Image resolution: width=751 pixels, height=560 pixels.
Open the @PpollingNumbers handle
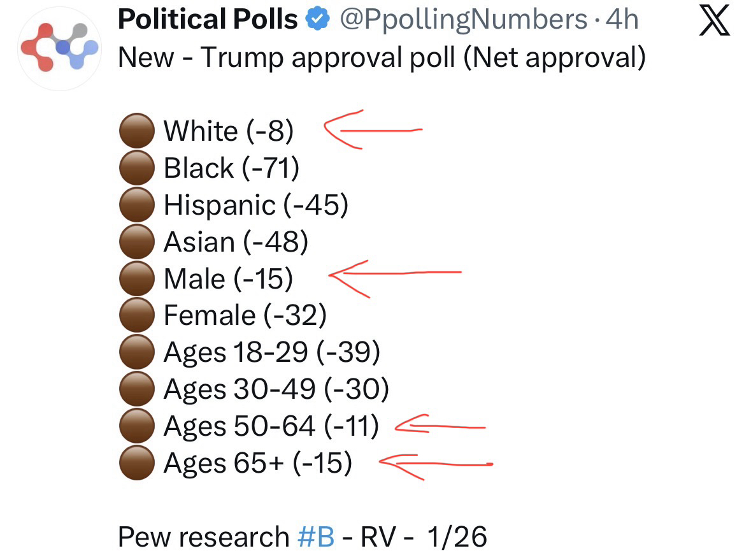463,20
